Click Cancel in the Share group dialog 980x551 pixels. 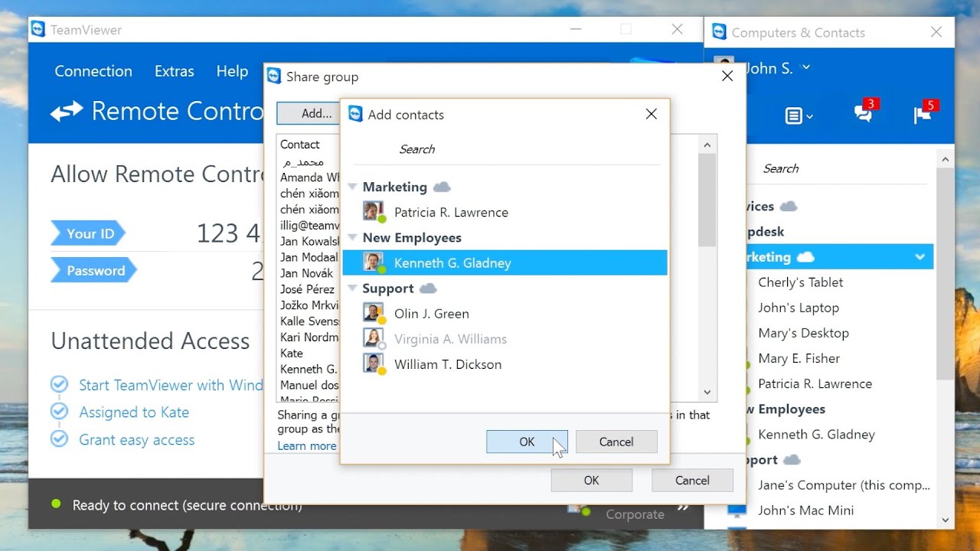pyautogui.click(x=692, y=480)
